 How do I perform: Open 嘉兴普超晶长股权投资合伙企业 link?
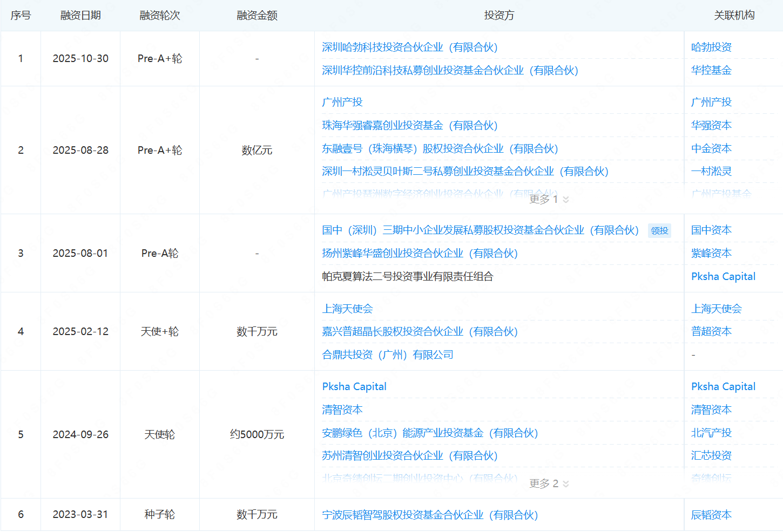(420, 332)
